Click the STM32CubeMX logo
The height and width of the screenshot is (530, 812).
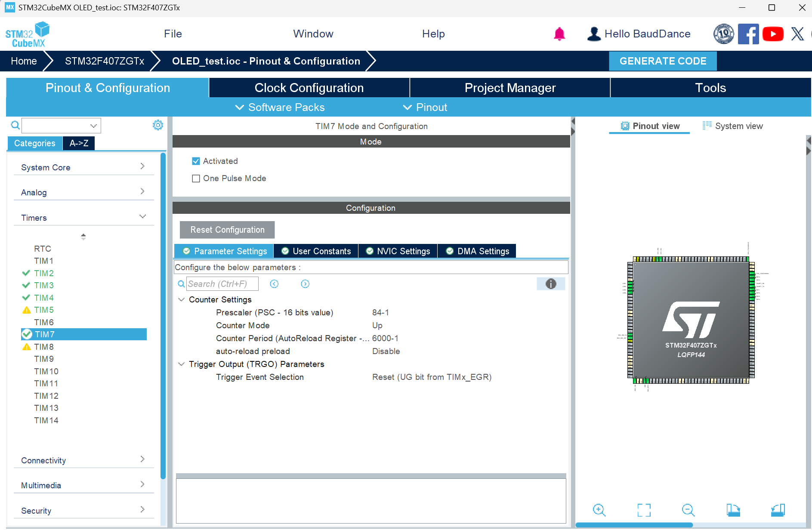pos(27,34)
